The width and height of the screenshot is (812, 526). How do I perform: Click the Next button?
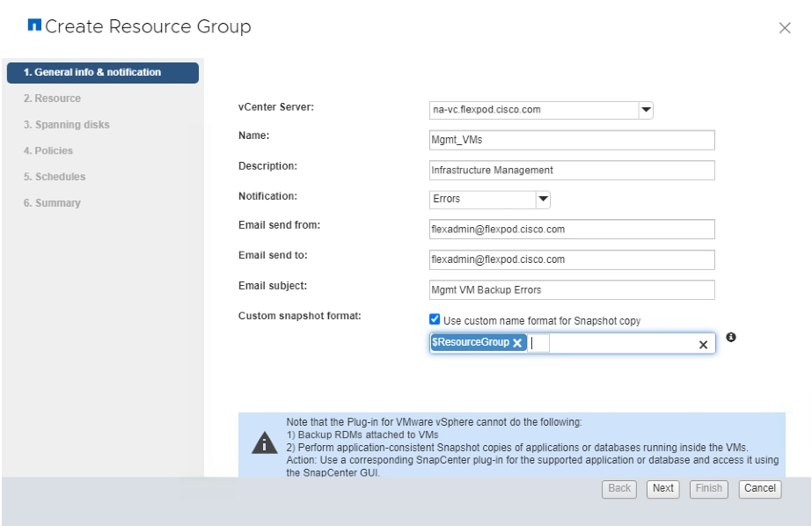[x=662, y=489]
